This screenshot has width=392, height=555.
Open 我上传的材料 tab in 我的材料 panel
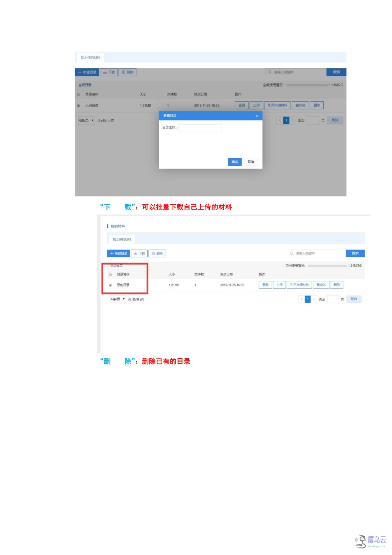tap(122, 240)
